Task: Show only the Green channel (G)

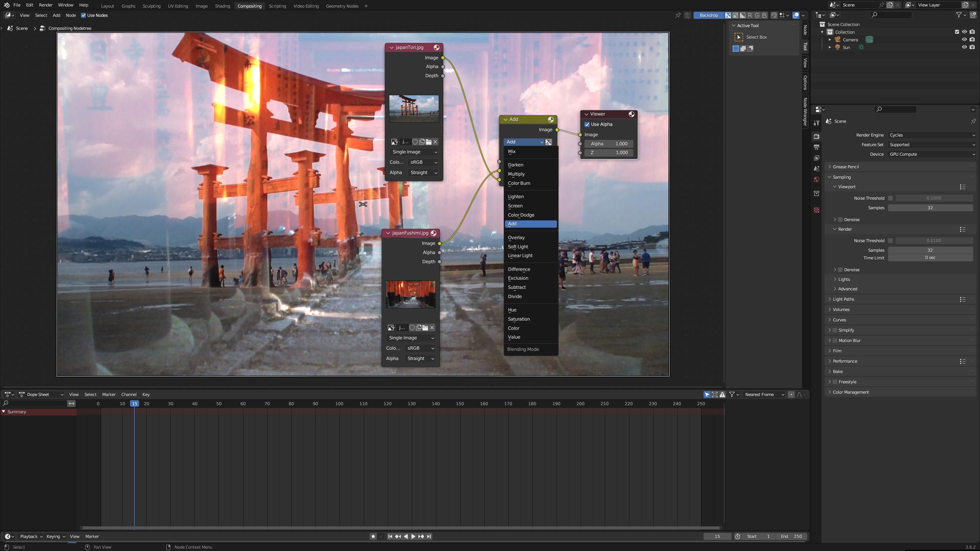Action: tap(757, 15)
